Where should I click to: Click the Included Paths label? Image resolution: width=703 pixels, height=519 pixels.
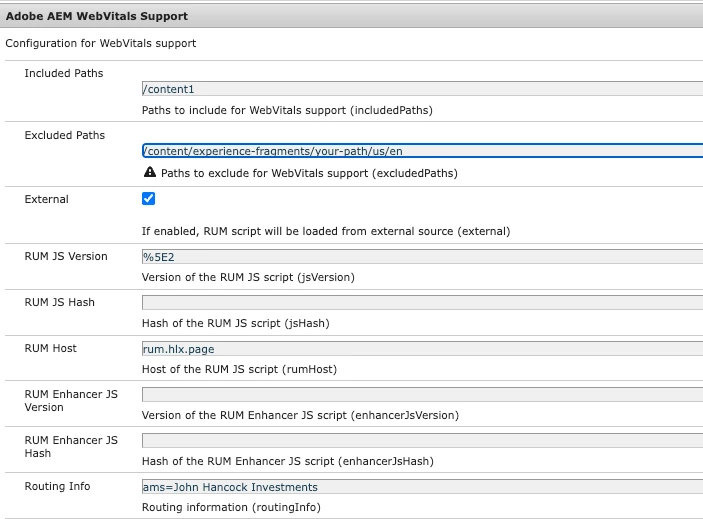(x=64, y=73)
